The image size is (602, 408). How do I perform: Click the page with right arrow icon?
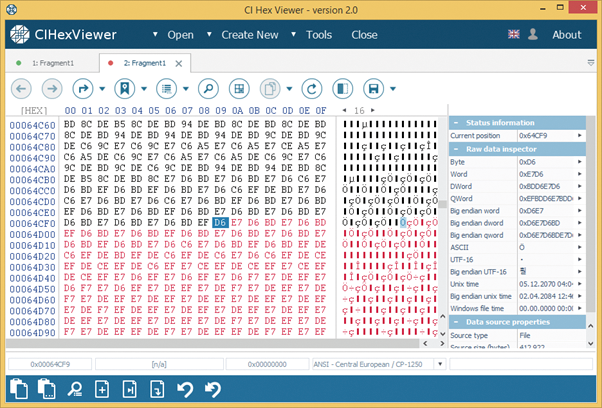pyautogui.click(x=129, y=389)
